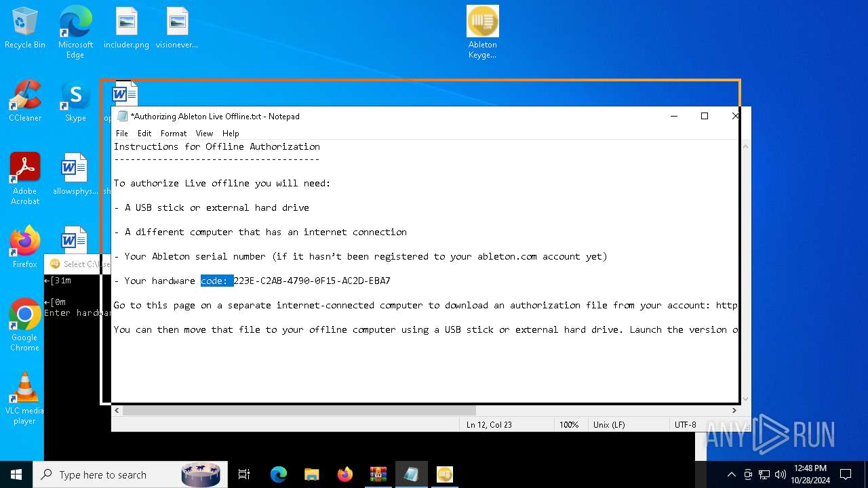This screenshot has width=868, height=488.
Task: Switch to WinRAR in the taskbar
Action: click(378, 474)
